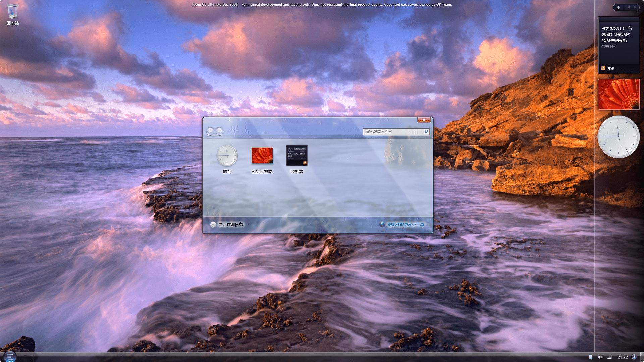This screenshot has height=362, width=644.
Task: Close the gadget gallery window
Action: pos(424,120)
